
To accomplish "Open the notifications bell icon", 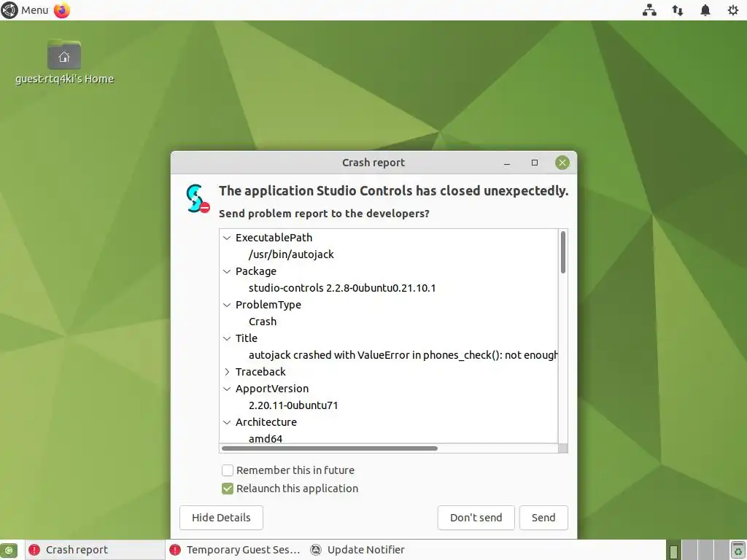I will (x=705, y=10).
